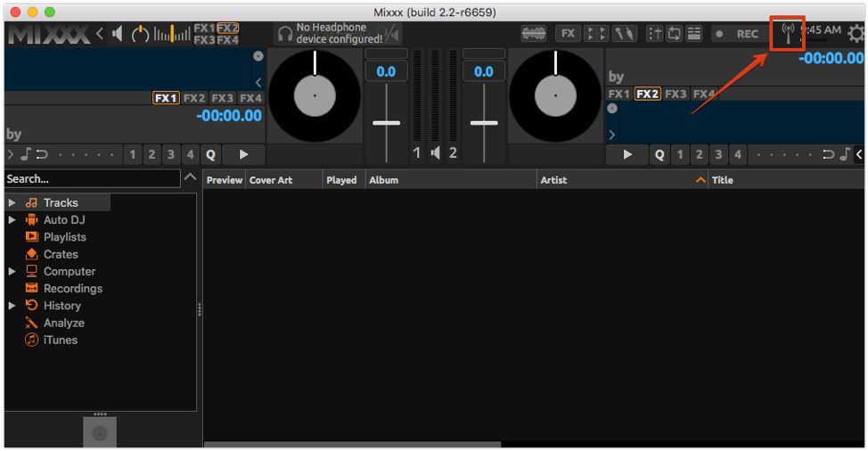Adjust deck 2 pitch fader
868x451 pixels.
click(484, 123)
